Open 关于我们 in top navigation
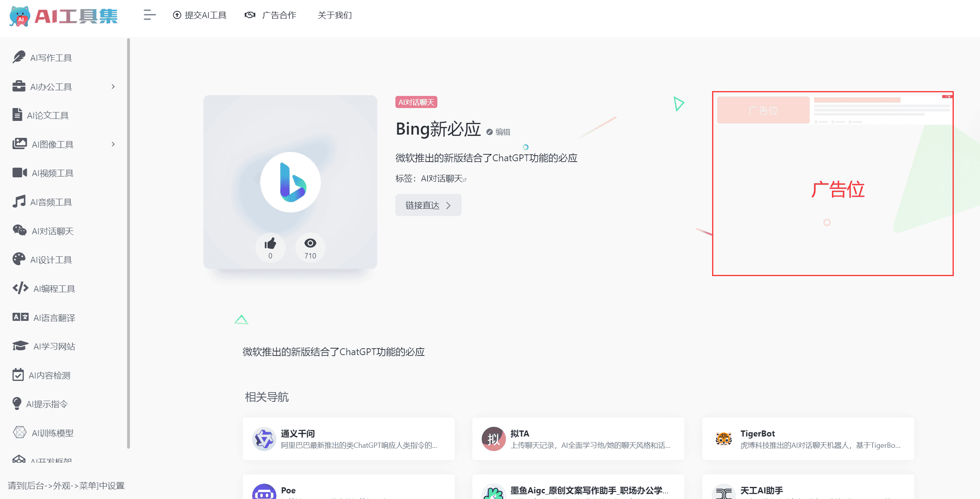Screen dimensions: 980x499 pos(334,15)
